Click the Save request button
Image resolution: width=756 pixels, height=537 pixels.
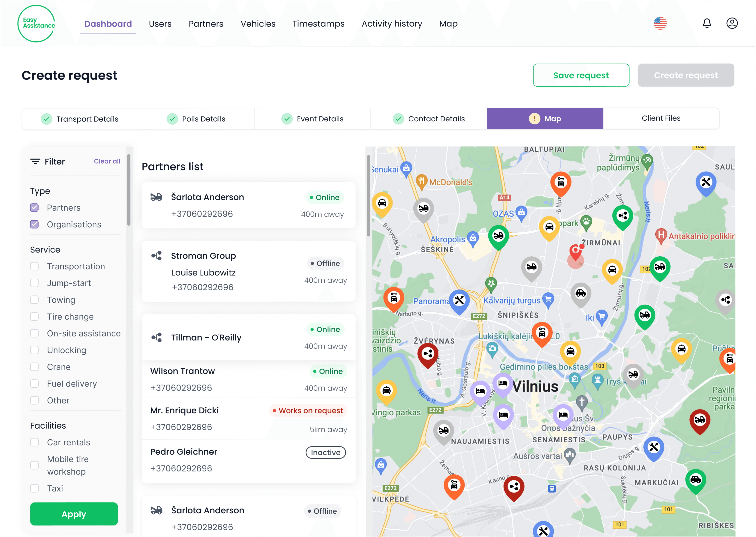581,75
